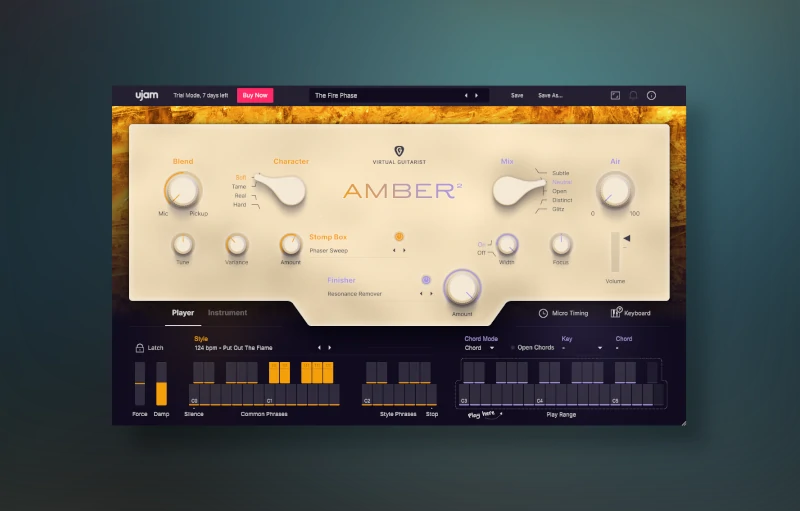Select Subtle mix setting
The image size is (800, 511).
[x=561, y=173]
